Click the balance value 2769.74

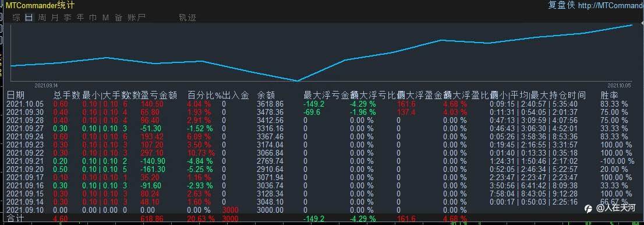(x=270, y=161)
